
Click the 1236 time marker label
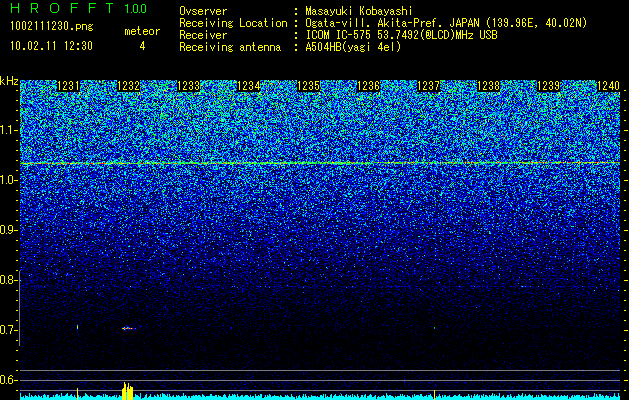(x=369, y=86)
